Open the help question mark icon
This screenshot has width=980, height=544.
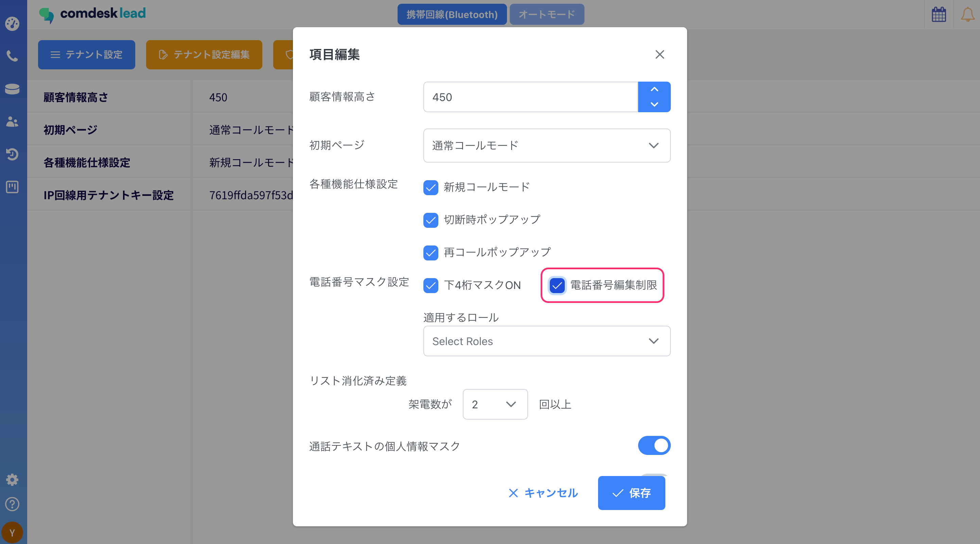coord(12,504)
